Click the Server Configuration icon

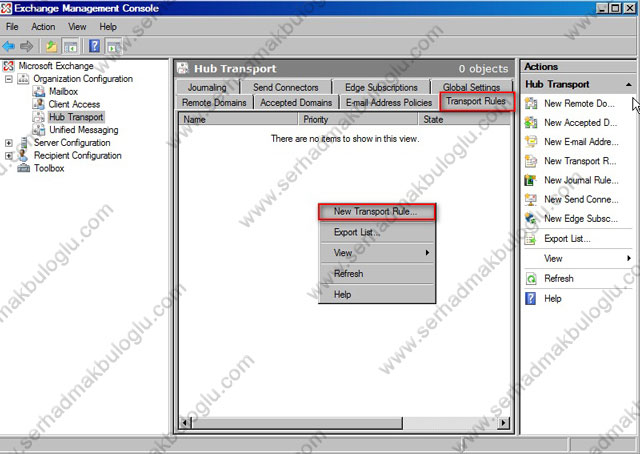pyautogui.click(x=23, y=142)
